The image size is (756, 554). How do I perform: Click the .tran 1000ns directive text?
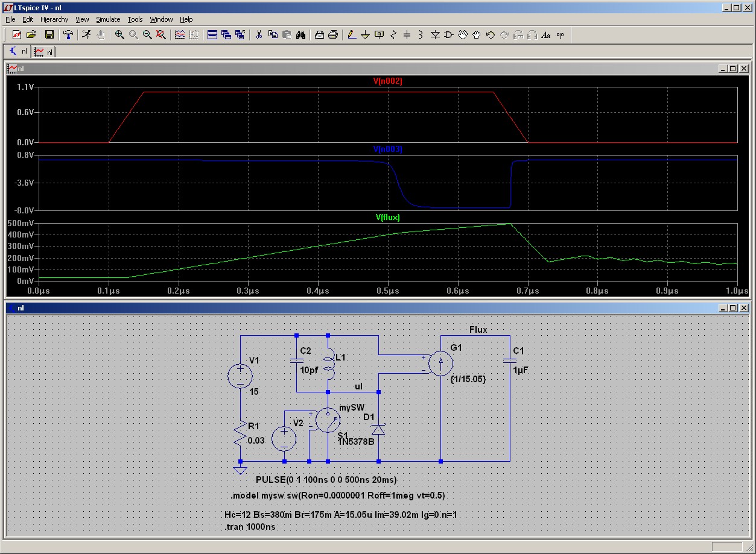click(x=250, y=526)
